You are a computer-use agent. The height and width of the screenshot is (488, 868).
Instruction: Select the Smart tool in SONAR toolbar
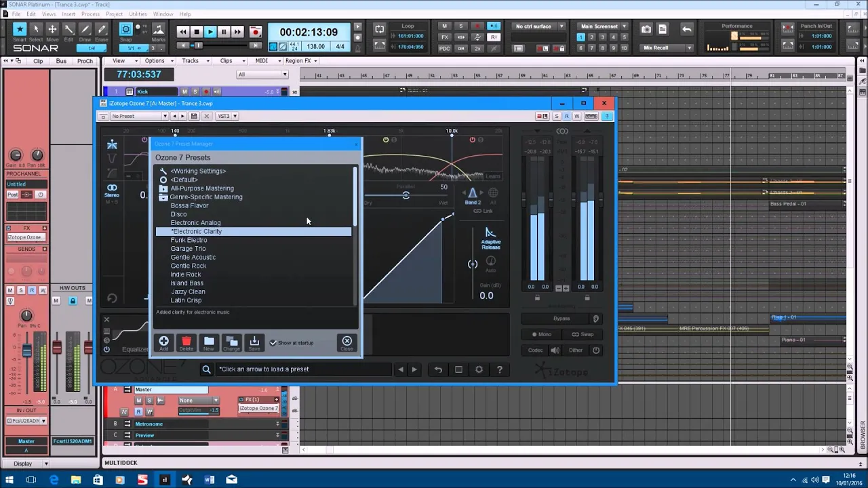(x=20, y=29)
